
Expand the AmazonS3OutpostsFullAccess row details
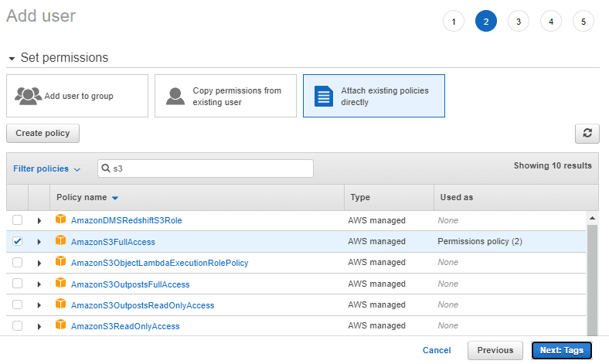tap(39, 284)
